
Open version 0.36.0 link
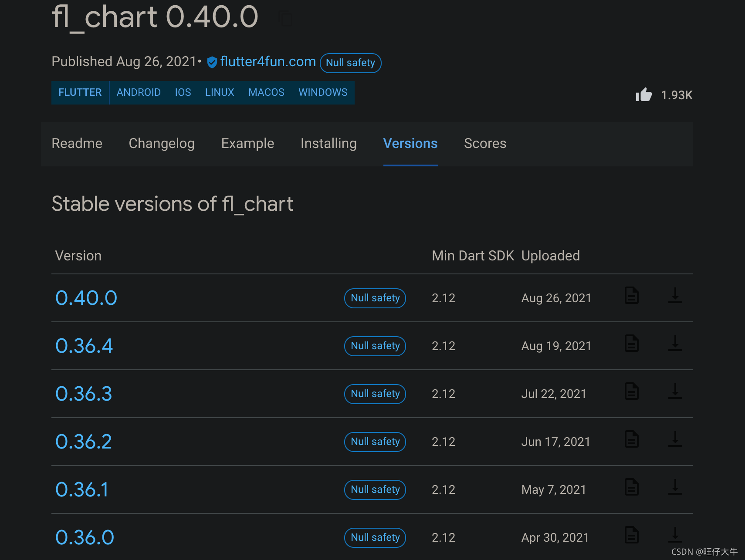coord(85,537)
